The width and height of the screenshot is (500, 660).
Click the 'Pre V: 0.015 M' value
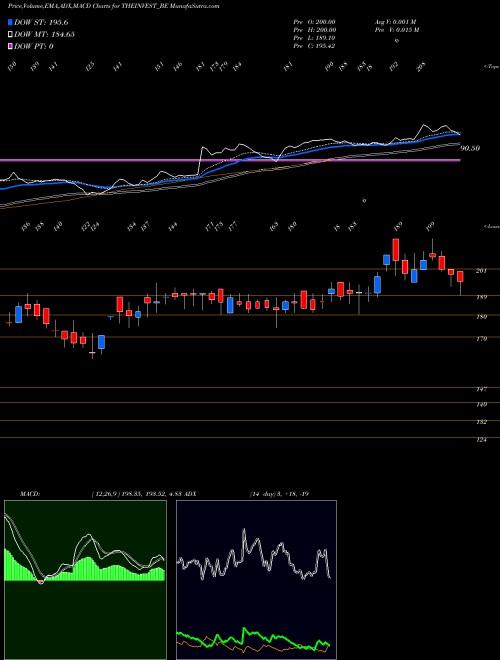coord(398,30)
